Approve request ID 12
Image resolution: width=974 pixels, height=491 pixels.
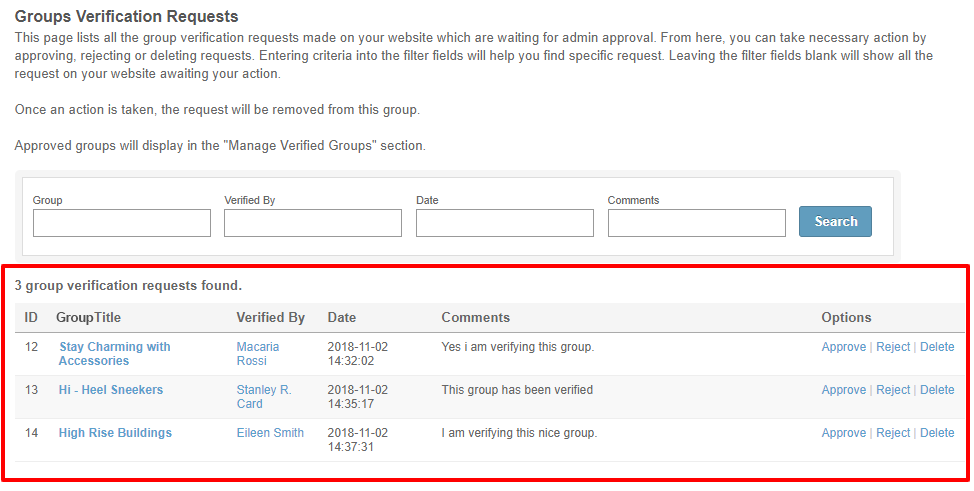click(843, 347)
